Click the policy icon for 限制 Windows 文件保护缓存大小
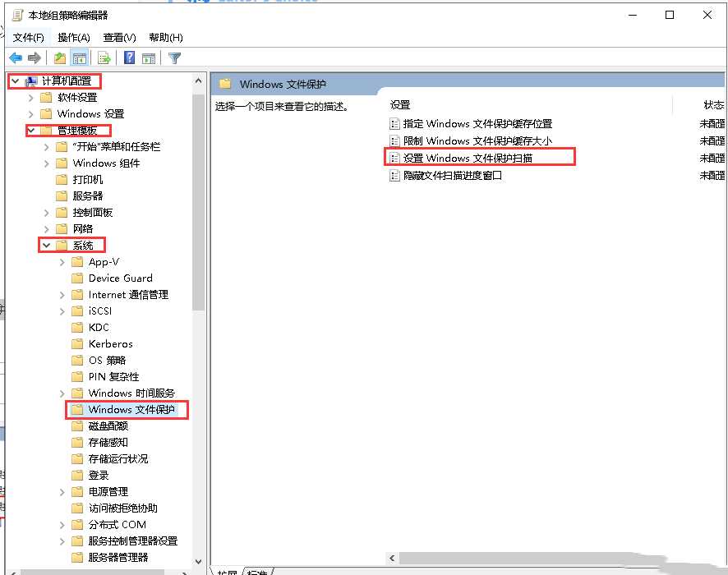Image resolution: width=728 pixels, height=575 pixels. (x=394, y=141)
